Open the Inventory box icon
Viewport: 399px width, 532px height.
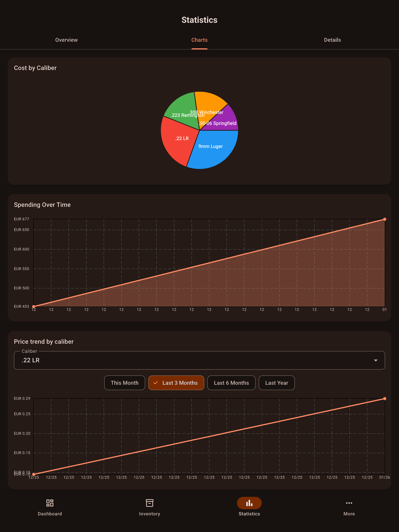tap(149, 503)
